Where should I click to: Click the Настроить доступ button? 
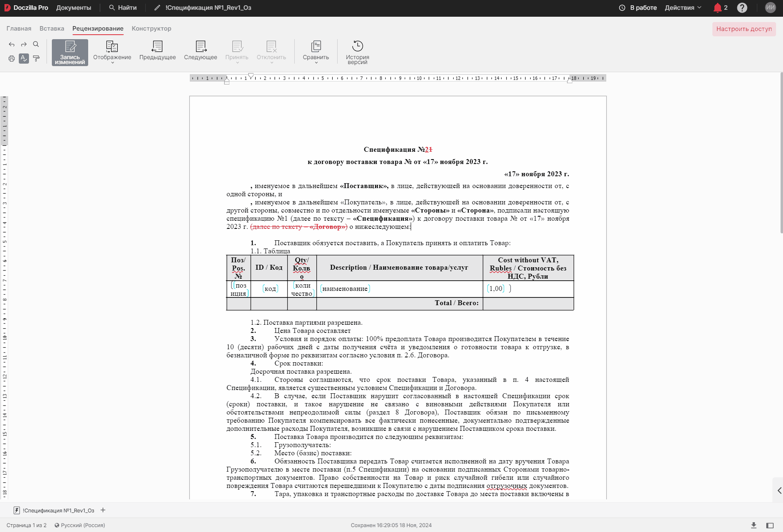[744, 29]
